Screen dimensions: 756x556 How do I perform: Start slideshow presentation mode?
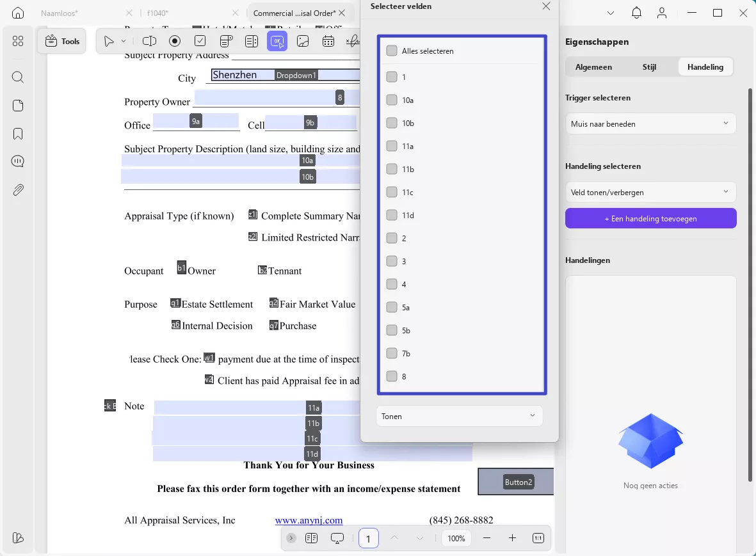(337, 538)
